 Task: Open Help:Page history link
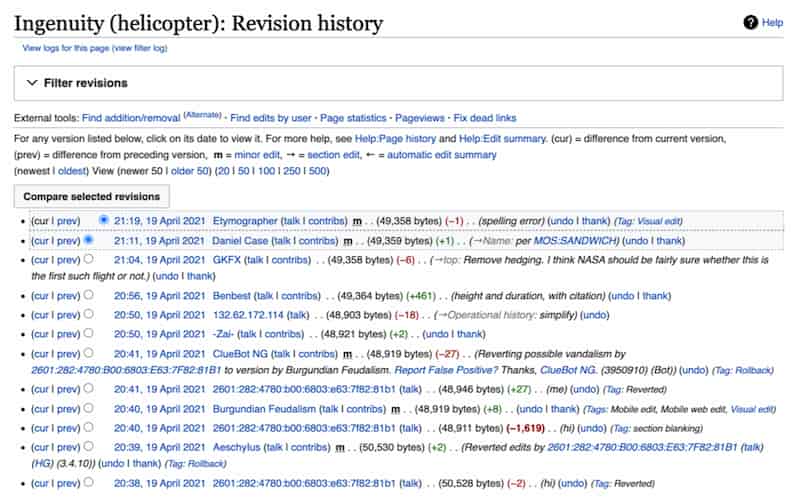pyautogui.click(x=395, y=139)
